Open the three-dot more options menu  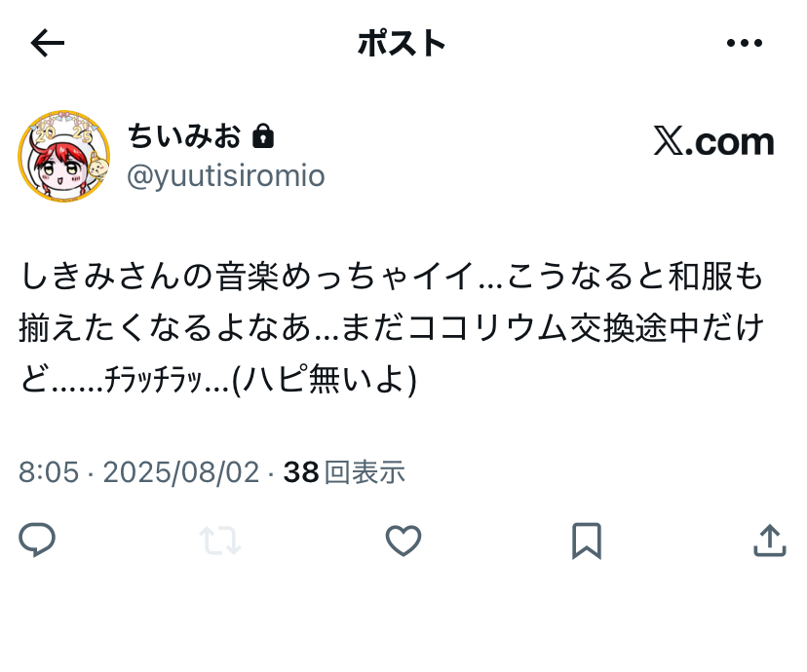point(745,43)
